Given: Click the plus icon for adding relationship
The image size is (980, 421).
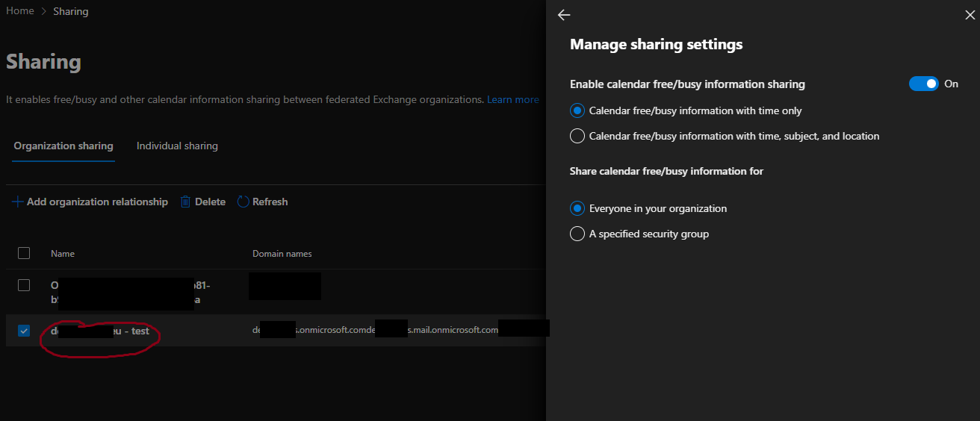Looking at the screenshot, I should (x=18, y=202).
